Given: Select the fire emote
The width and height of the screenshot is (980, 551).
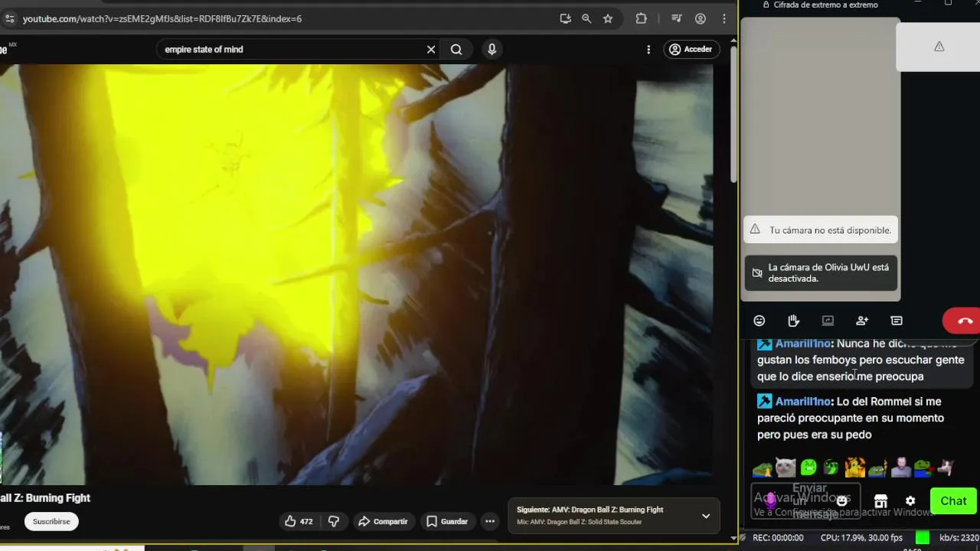Looking at the screenshot, I should pos(854,467).
